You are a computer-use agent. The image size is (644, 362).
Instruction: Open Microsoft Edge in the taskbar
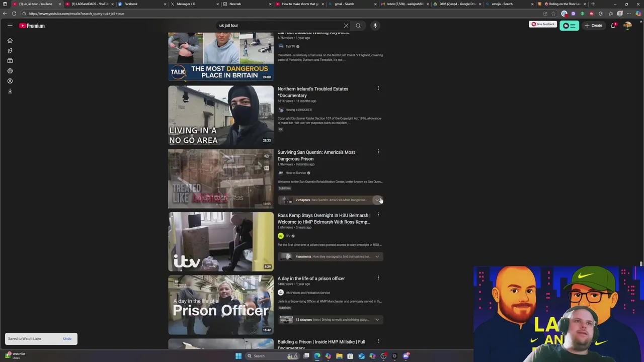[x=317, y=356]
